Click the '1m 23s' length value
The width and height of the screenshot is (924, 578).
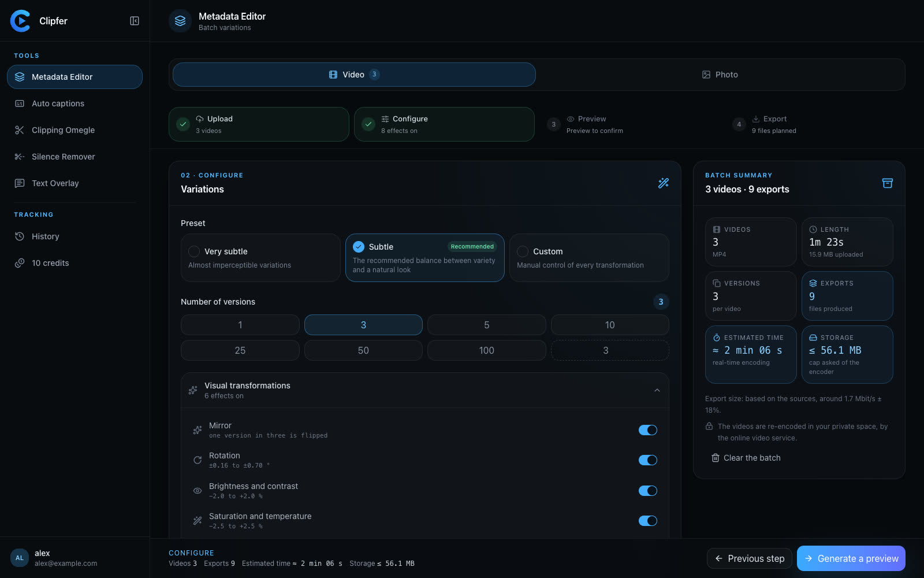[x=826, y=242]
